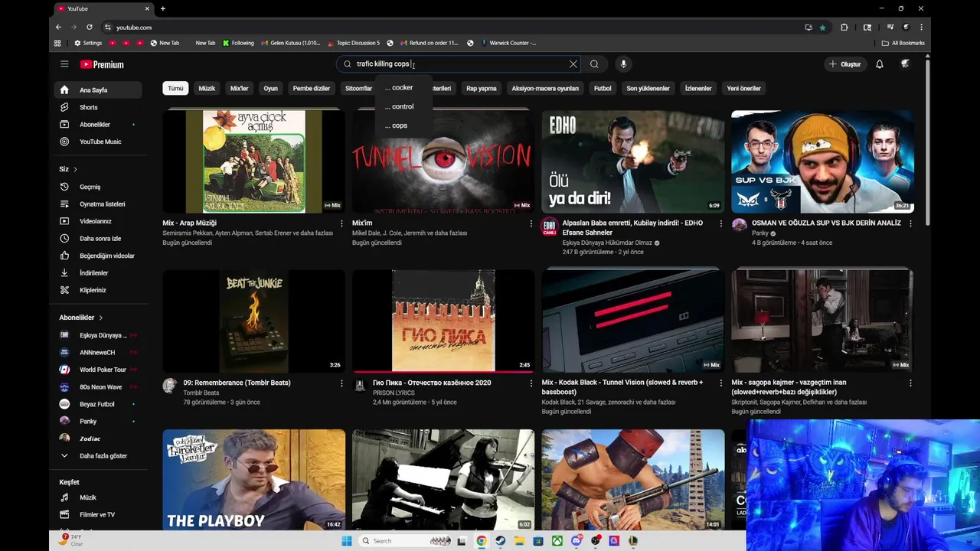The image size is (980, 551).
Task: Click the magnifier search button
Action: [x=594, y=64]
